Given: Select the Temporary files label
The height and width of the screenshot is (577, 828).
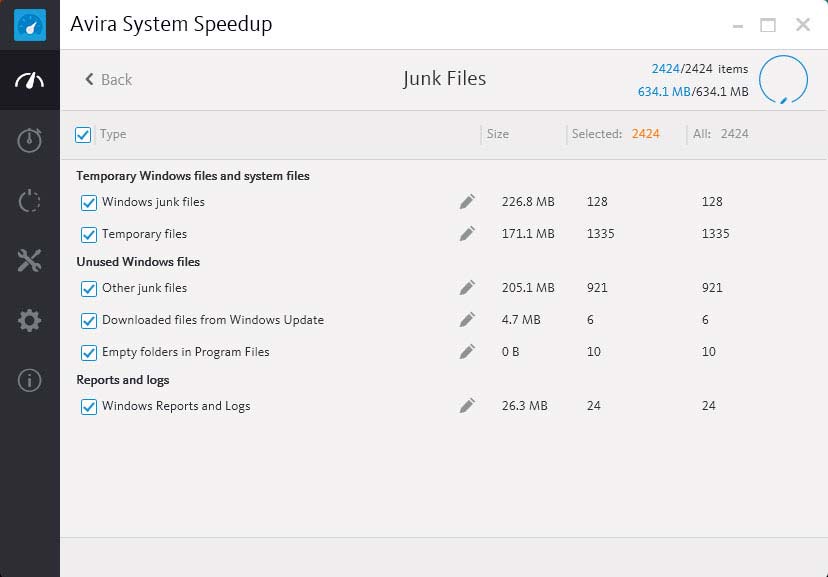Looking at the screenshot, I should click(x=144, y=234).
